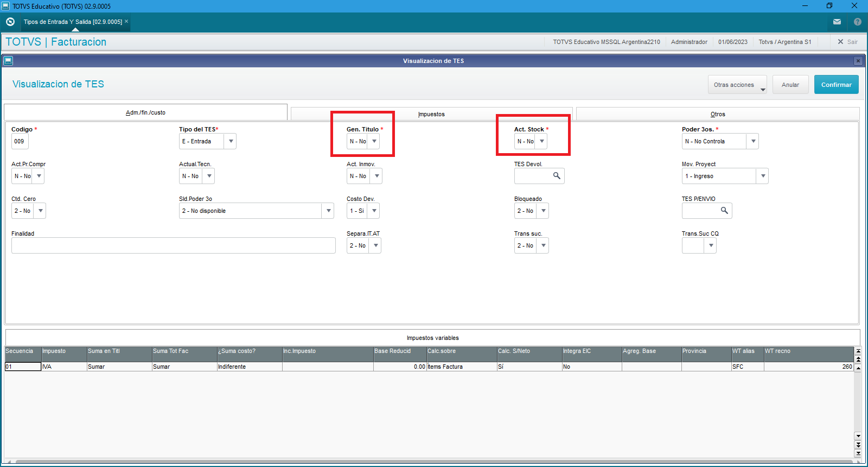Click the Inc.Impuesto column header

point(328,354)
